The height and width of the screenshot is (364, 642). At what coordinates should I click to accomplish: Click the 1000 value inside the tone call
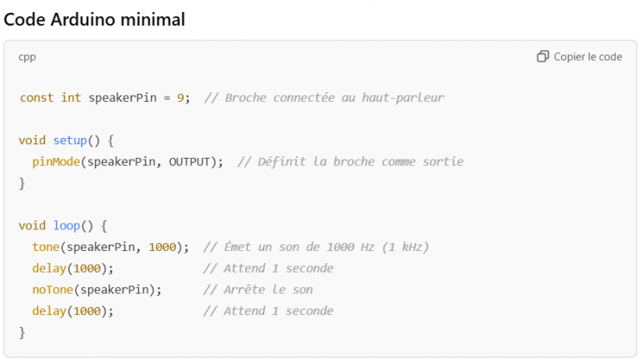(160, 247)
